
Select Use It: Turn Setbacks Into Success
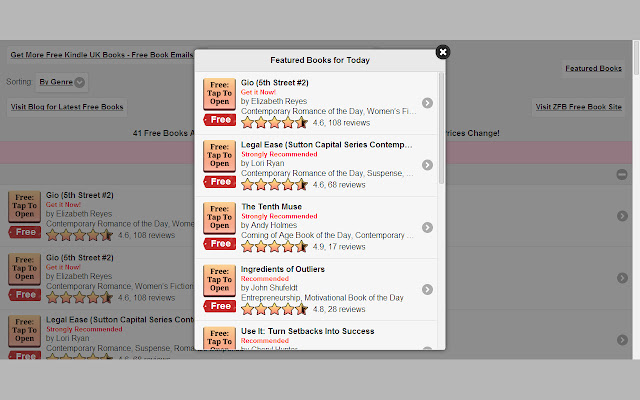coord(308,331)
